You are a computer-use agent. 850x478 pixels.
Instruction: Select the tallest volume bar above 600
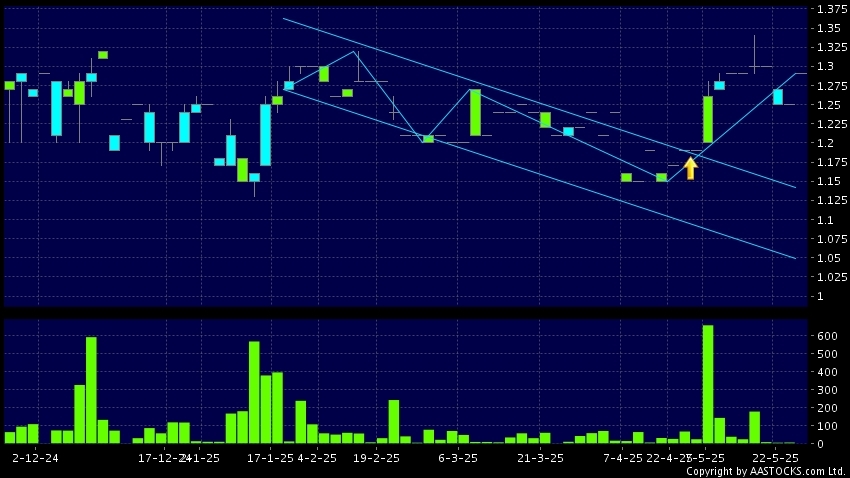[x=708, y=384]
